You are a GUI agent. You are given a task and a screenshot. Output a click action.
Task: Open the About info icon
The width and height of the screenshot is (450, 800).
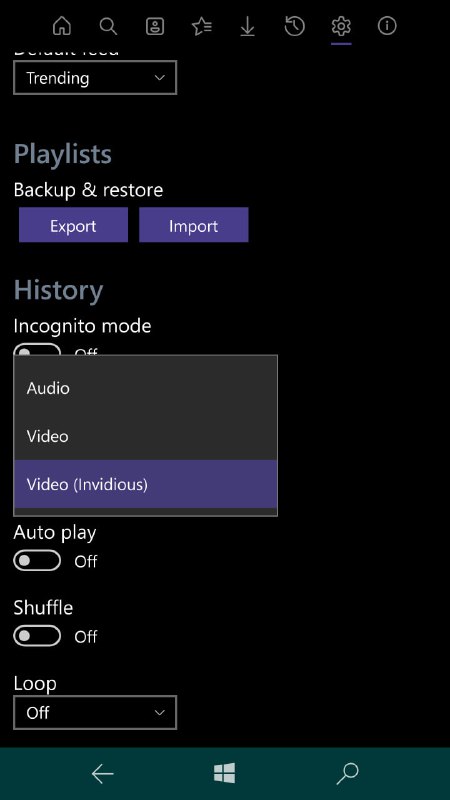[387, 26]
